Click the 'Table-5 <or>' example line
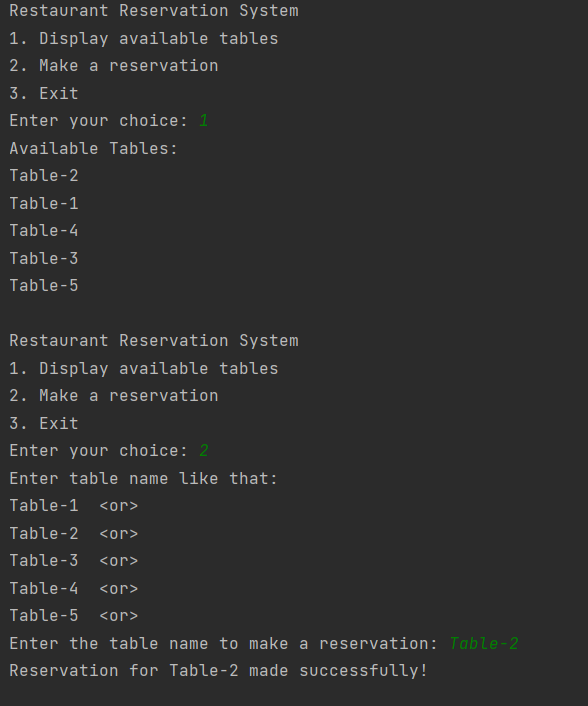Image resolution: width=588 pixels, height=706 pixels. [74, 615]
